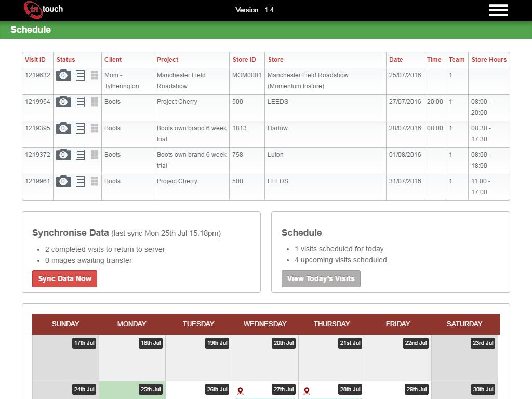Click the WEDNESDAY column header in the calendar
Image resolution: width=532 pixels, height=399 pixels.
(x=265, y=324)
